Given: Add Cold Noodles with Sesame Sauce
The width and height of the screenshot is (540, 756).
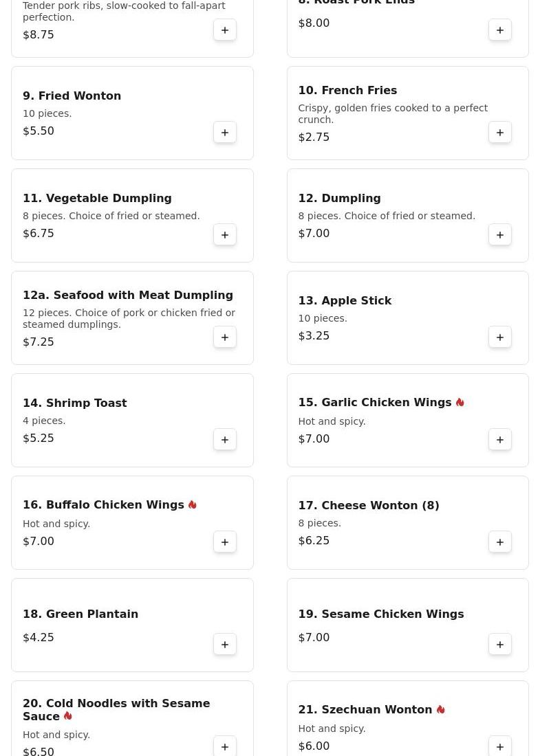Looking at the screenshot, I should coord(225,746).
